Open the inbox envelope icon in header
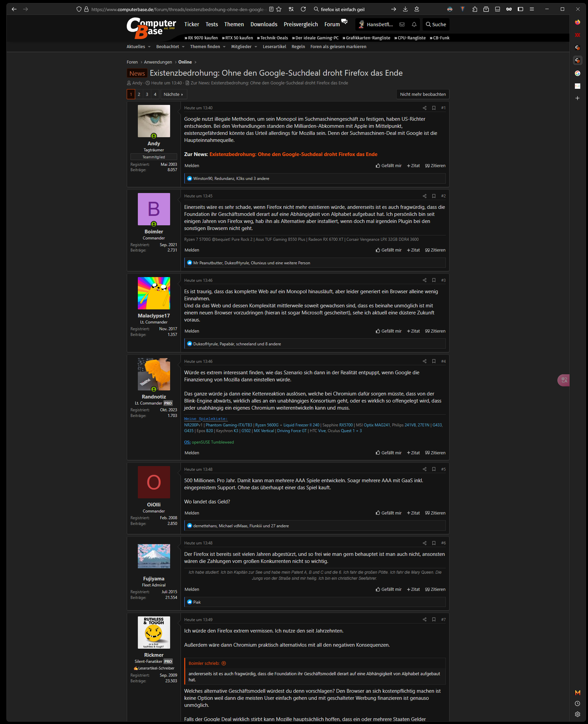The height and width of the screenshot is (724, 588). point(402,25)
